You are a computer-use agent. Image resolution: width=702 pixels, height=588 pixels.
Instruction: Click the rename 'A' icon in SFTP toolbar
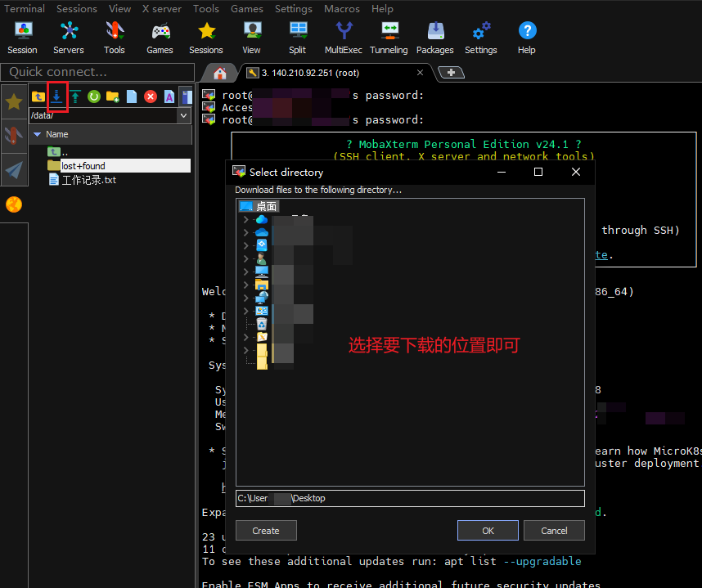pyautogui.click(x=169, y=97)
